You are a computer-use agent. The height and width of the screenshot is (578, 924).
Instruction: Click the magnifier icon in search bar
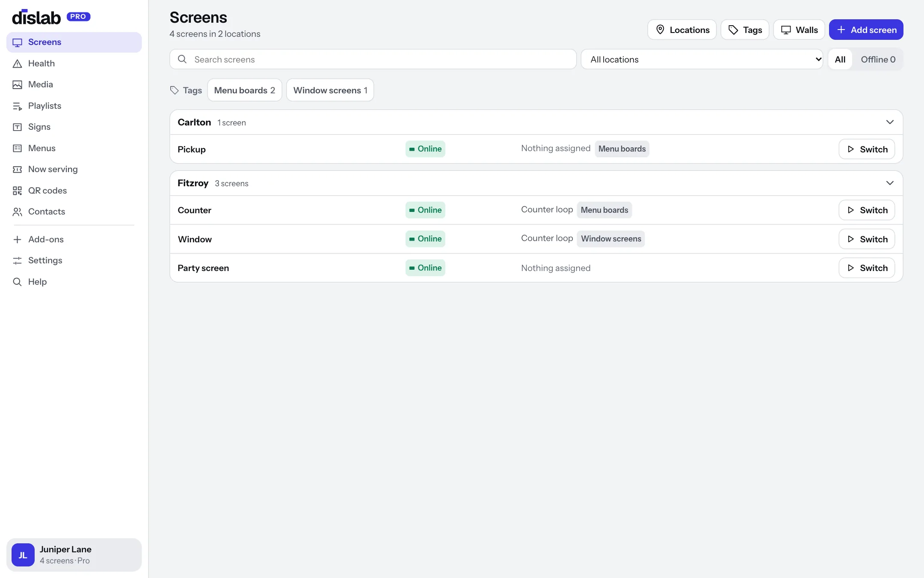[x=182, y=59]
